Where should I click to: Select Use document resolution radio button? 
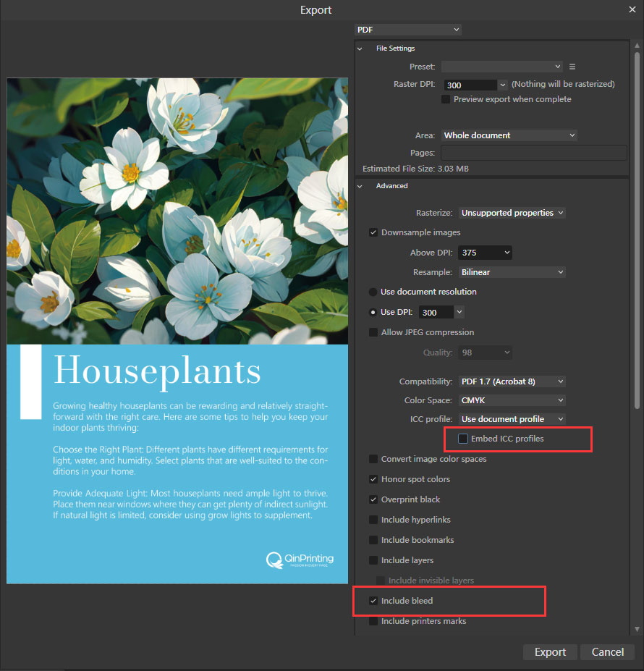coord(373,292)
